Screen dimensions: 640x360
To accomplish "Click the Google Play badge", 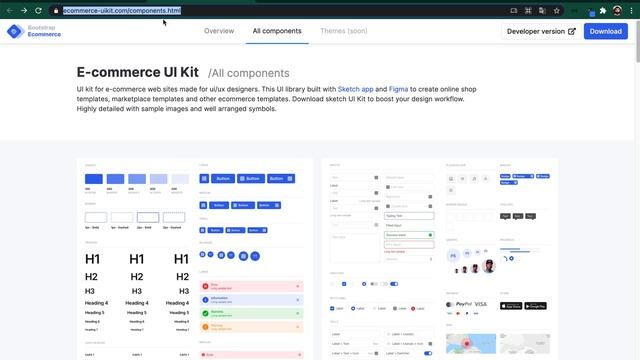I will click(x=536, y=306).
